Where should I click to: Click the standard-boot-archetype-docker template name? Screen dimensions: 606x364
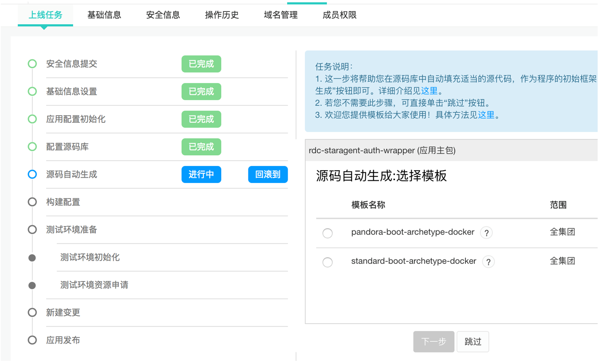coord(414,261)
